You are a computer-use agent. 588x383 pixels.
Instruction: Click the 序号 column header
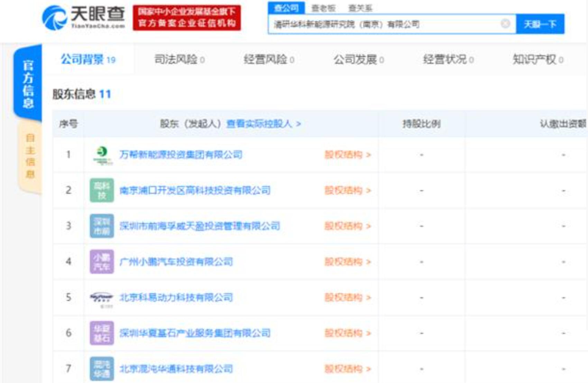click(x=68, y=124)
